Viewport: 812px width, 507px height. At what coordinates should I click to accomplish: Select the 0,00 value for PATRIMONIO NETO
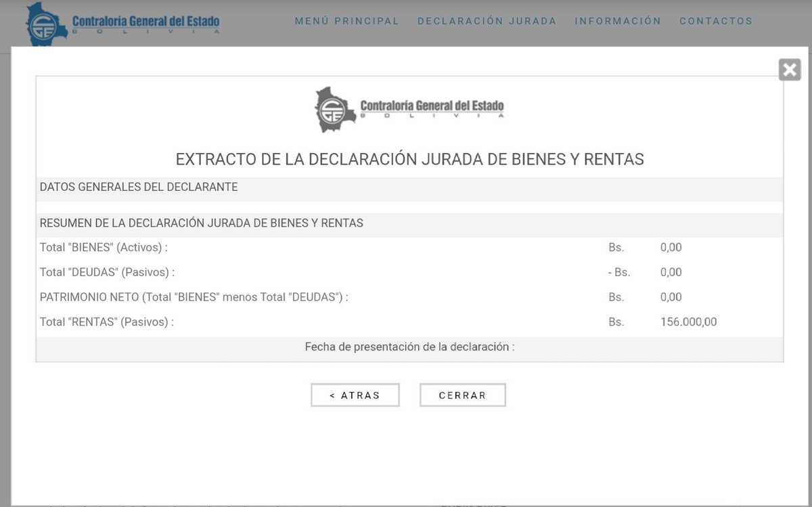click(x=671, y=297)
